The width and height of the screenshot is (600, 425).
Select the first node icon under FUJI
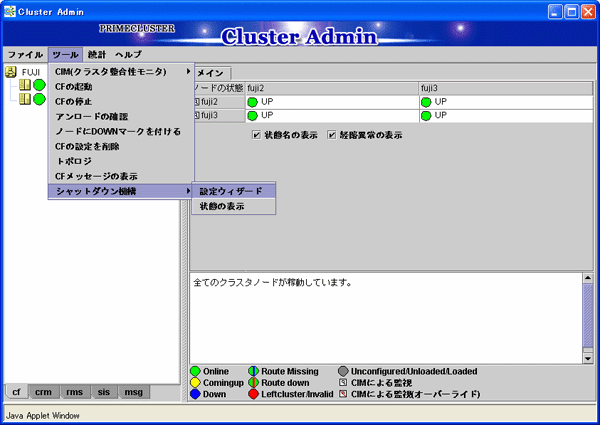[x=25, y=85]
